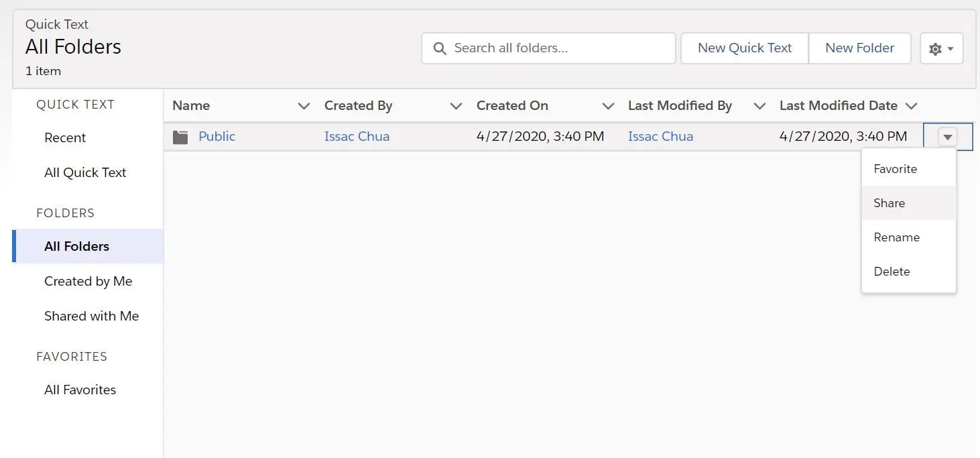Choose Share from the row menu
980x458 pixels.
(x=908, y=203)
